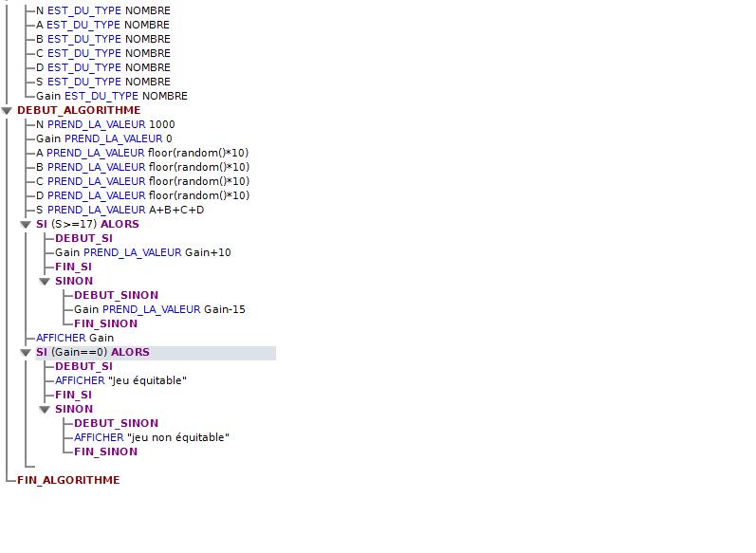
Task: Select the line A PREND_LA_VALEUR floor(random()*10)
Action: pyautogui.click(x=142, y=153)
